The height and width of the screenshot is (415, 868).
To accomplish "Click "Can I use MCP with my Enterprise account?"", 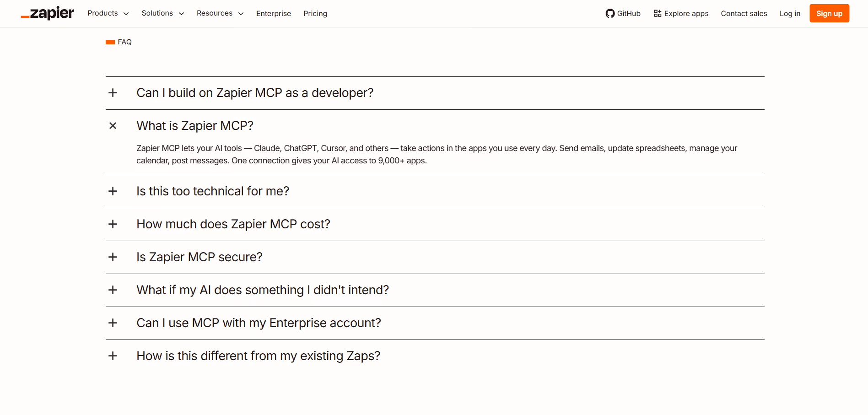I will tap(259, 323).
